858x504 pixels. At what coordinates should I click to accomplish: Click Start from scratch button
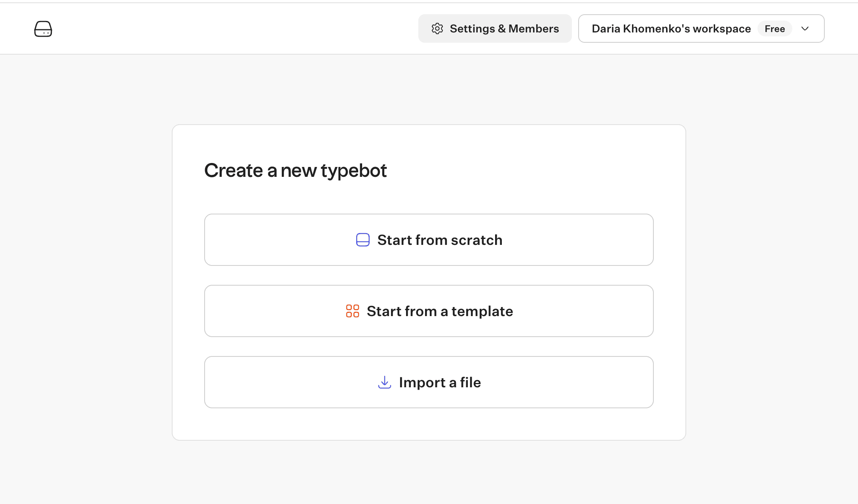[x=429, y=240]
